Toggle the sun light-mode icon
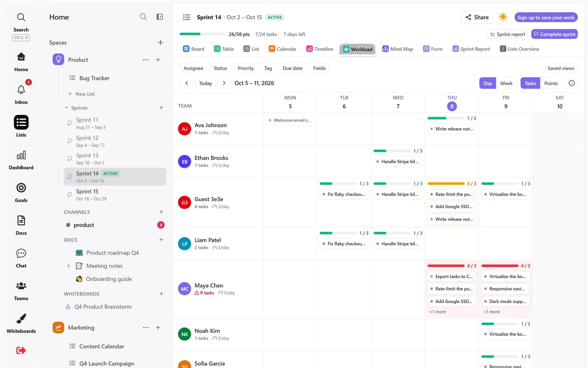Viewport: 588px width, 368px height. pyautogui.click(x=503, y=17)
